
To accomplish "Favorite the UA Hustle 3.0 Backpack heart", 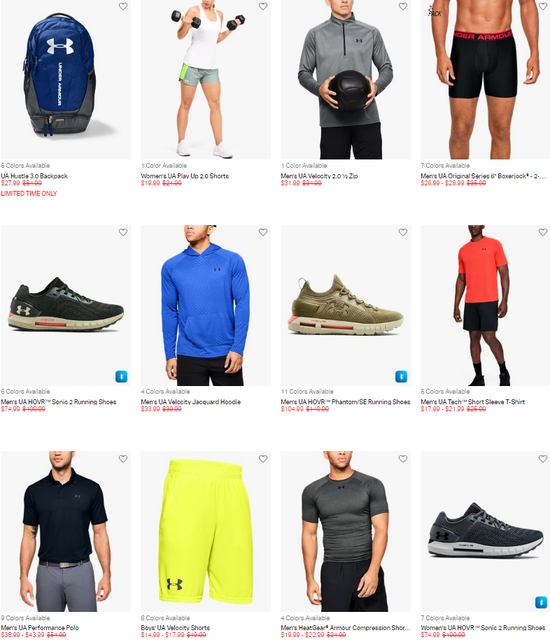I will [x=123, y=6].
